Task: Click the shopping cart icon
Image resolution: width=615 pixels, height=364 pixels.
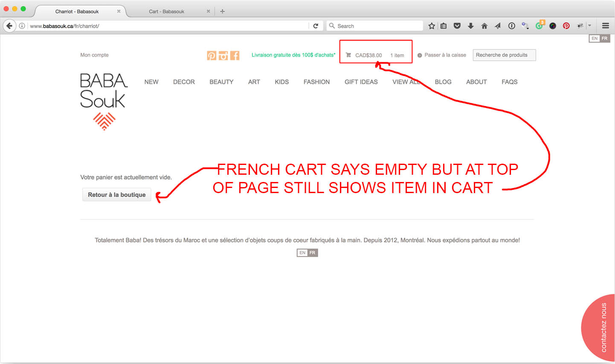Action: point(348,55)
